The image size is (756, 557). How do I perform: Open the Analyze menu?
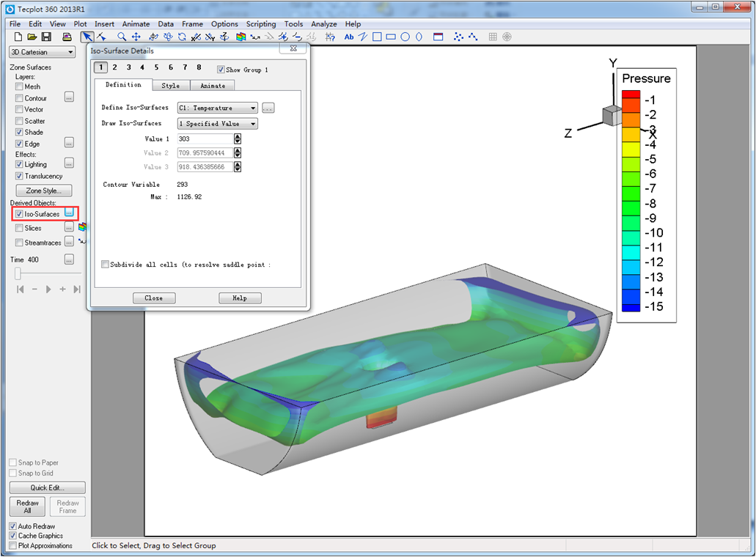(323, 24)
